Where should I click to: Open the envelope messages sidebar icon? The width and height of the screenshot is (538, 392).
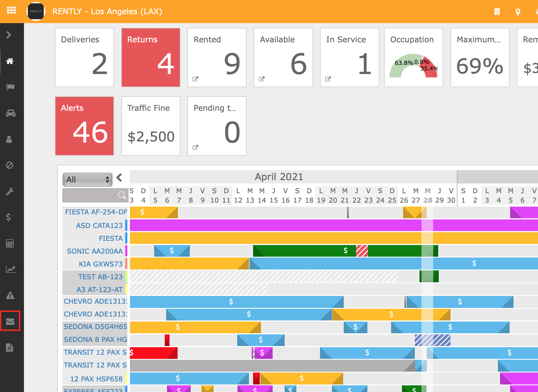click(10, 321)
